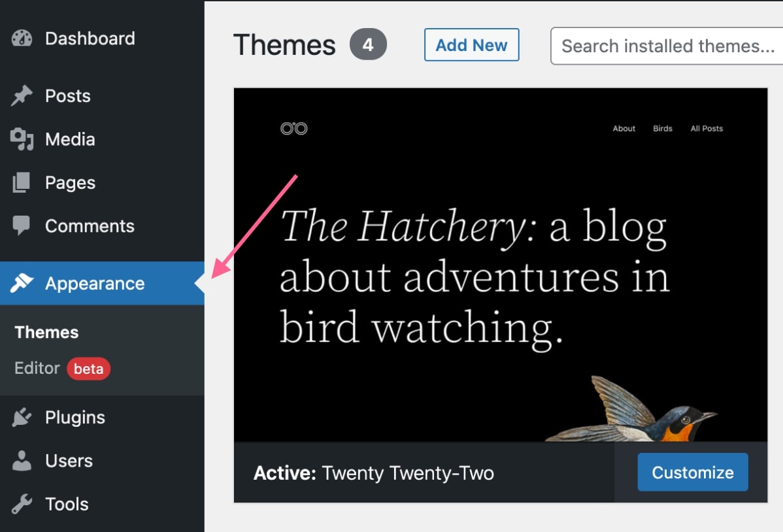Click the Customize button
This screenshot has height=532, width=783.
tap(693, 472)
